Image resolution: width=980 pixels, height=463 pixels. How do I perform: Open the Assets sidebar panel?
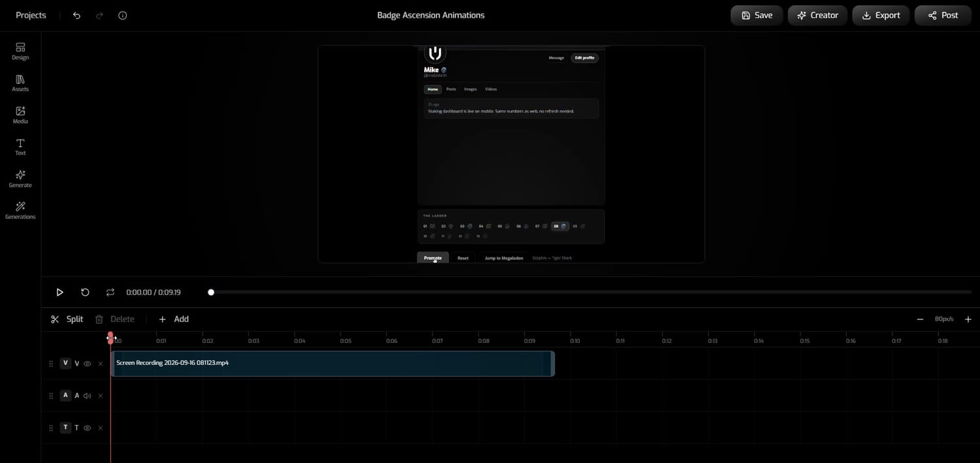click(20, 83)
